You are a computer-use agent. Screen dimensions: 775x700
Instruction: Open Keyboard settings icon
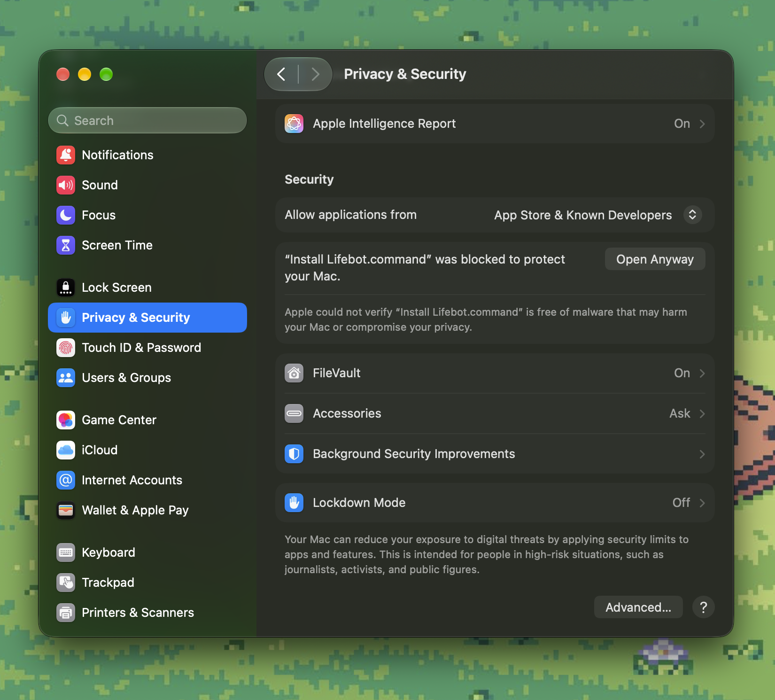66,552
